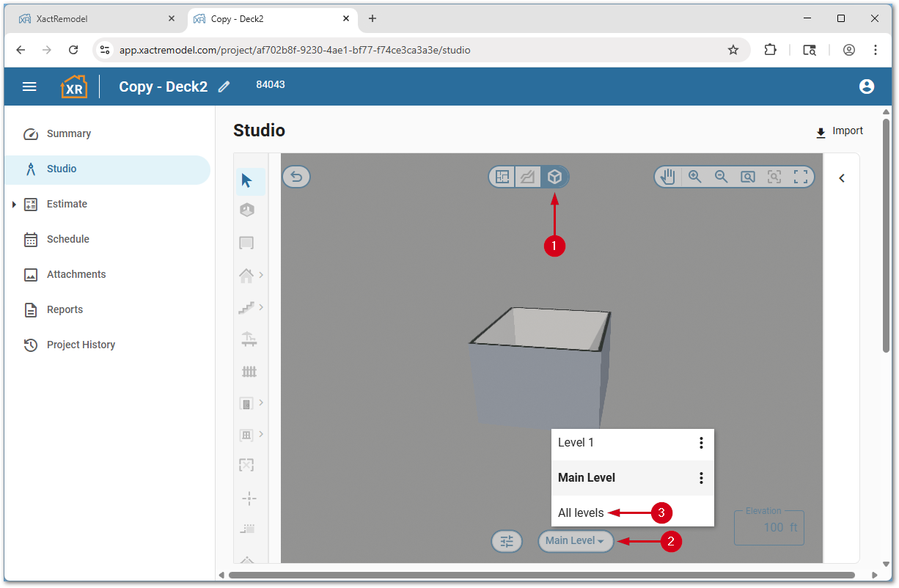Viewport: 899px width, 588px height.
Task: Open the Main Level kebab options menu
Action: pyautogui.click(x=701, y=477)
